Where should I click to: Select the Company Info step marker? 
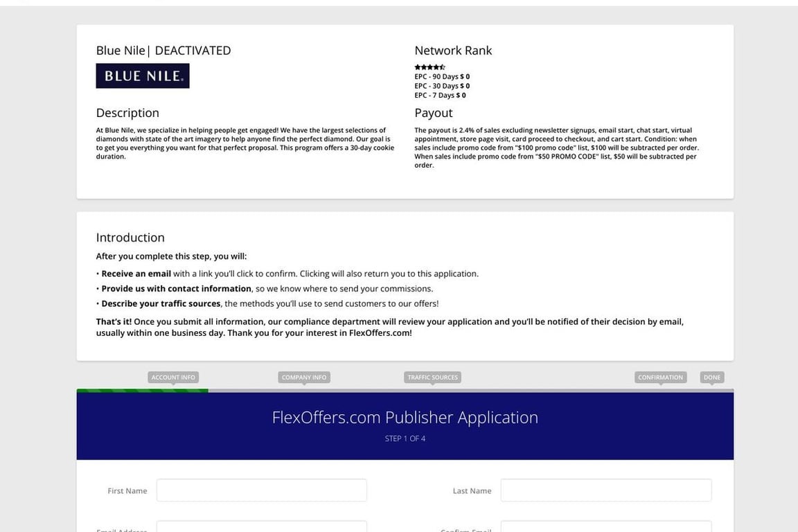coord(304,378)
